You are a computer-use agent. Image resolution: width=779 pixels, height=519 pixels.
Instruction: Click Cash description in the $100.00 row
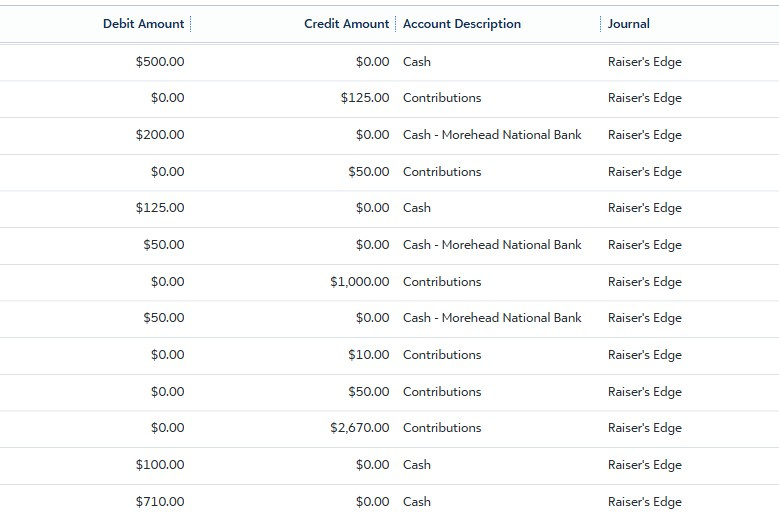click(416, 465)
